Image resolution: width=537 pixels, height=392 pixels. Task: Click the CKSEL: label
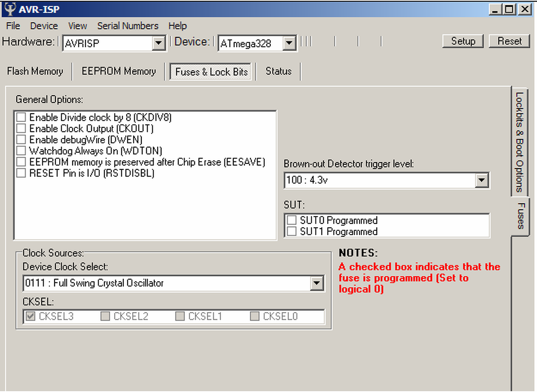pos(38,301)
